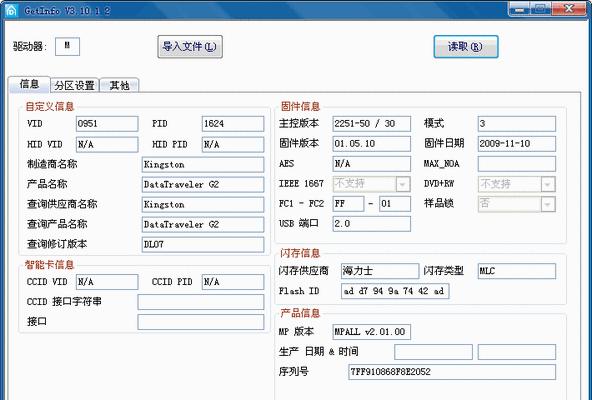Click the 模式 field showing 3
592x400 pixels.
pos(516,124)
